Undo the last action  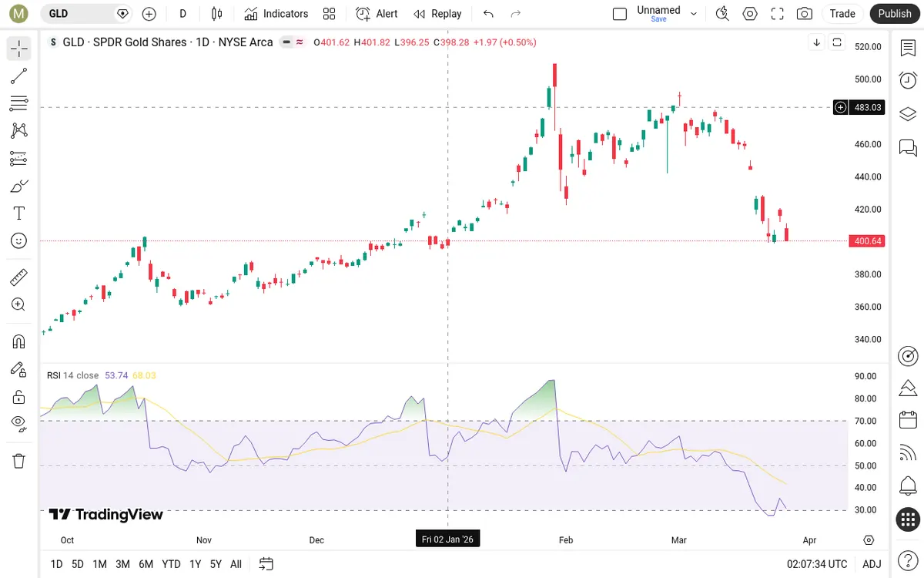pyautogui.click(x=488, y=14)
